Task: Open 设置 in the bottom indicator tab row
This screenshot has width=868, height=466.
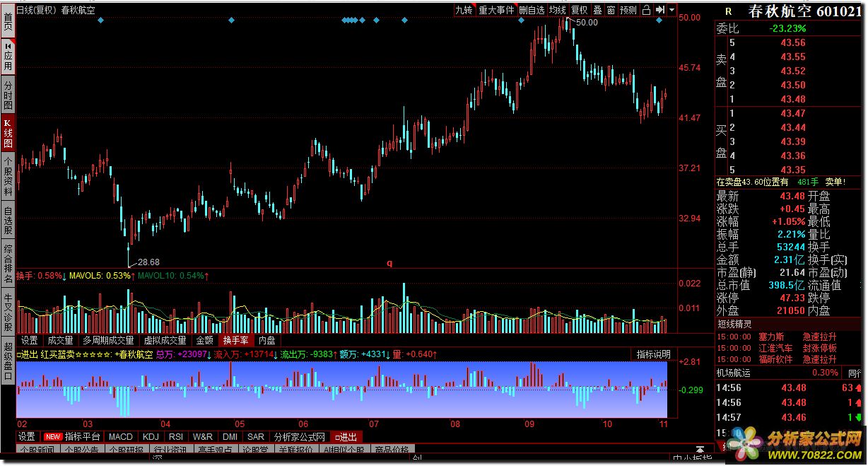Action: point(27,436)
